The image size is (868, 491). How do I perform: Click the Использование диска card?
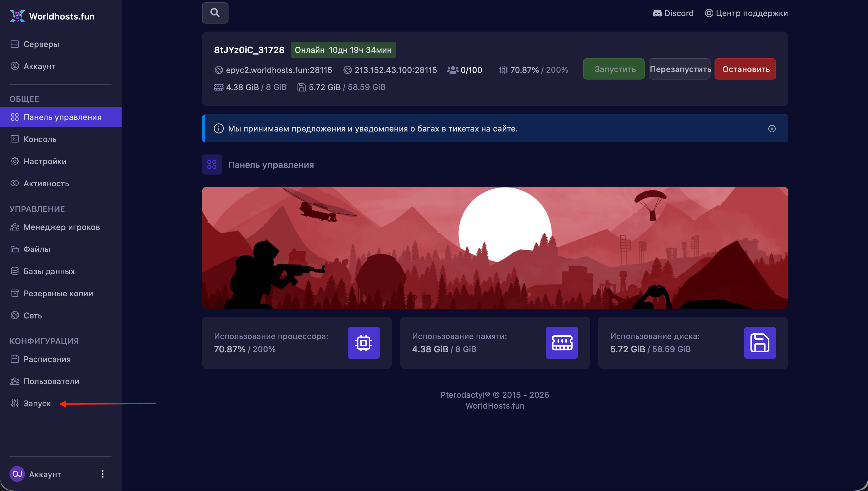click(x=693, y=343)
